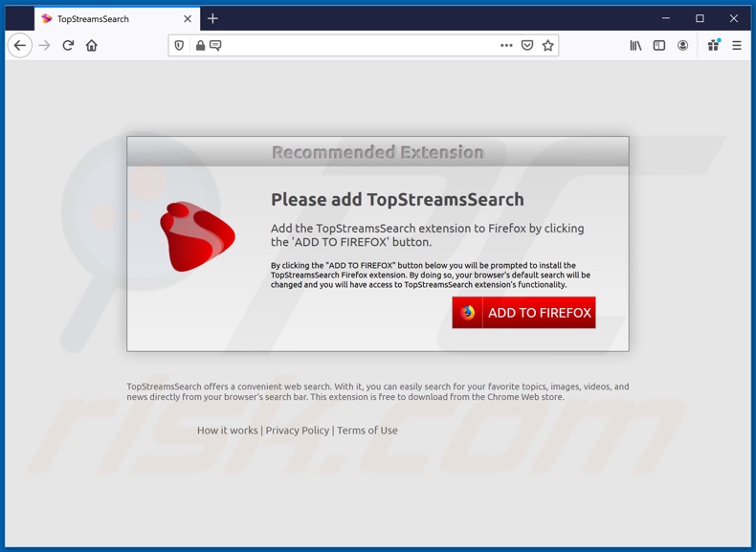The width and height of the screenshot is (756, 552).
Task: Toggle the sidebar view
Action: 659,45
